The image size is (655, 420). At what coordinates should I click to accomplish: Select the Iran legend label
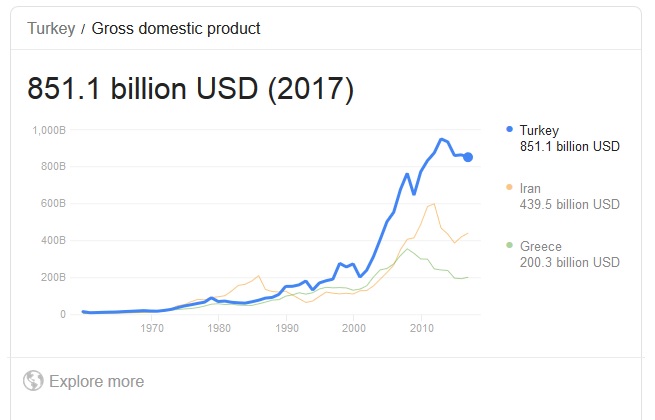click(x=530, y=188)
